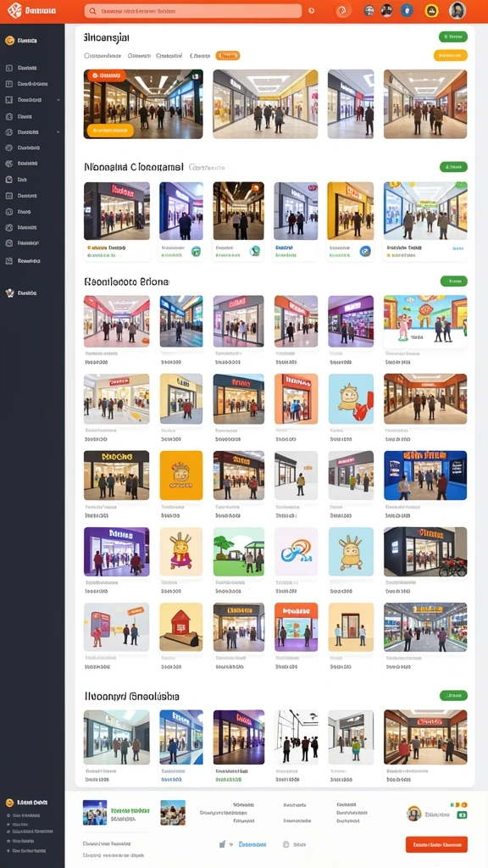Click the magnifier icon in the search bar
488x868 pixels.
92,10
